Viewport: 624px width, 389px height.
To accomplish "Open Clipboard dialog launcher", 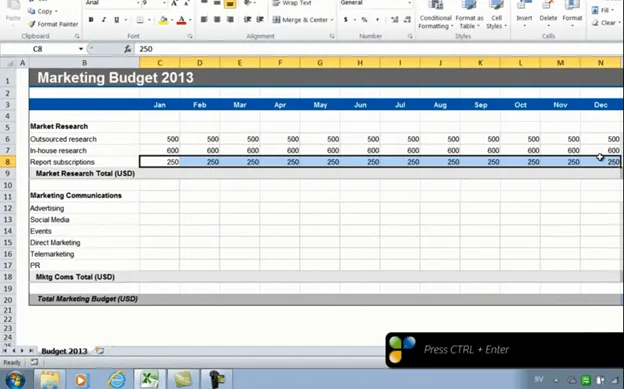I will pos(77,36).
